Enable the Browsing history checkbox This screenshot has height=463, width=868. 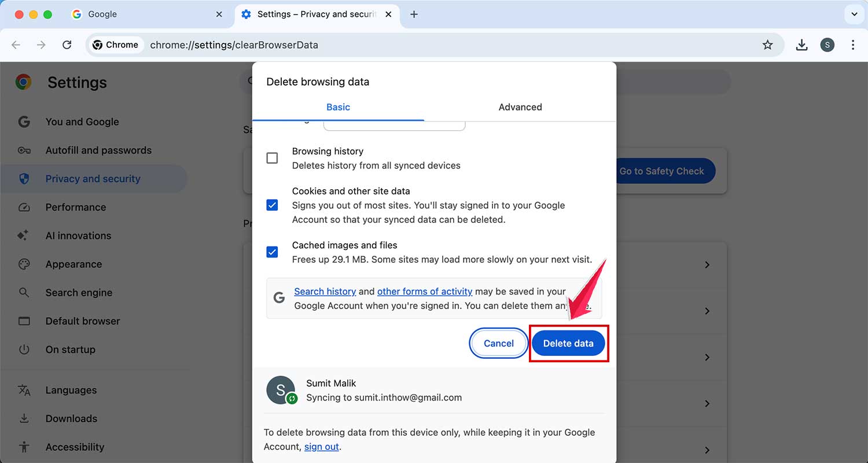(273, 157)
